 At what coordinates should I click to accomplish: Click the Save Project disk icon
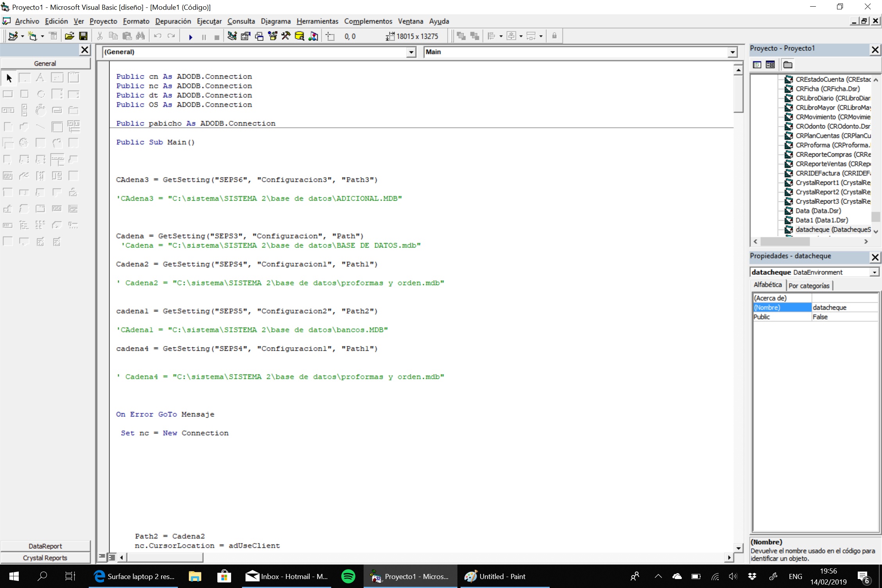[83, 36]
